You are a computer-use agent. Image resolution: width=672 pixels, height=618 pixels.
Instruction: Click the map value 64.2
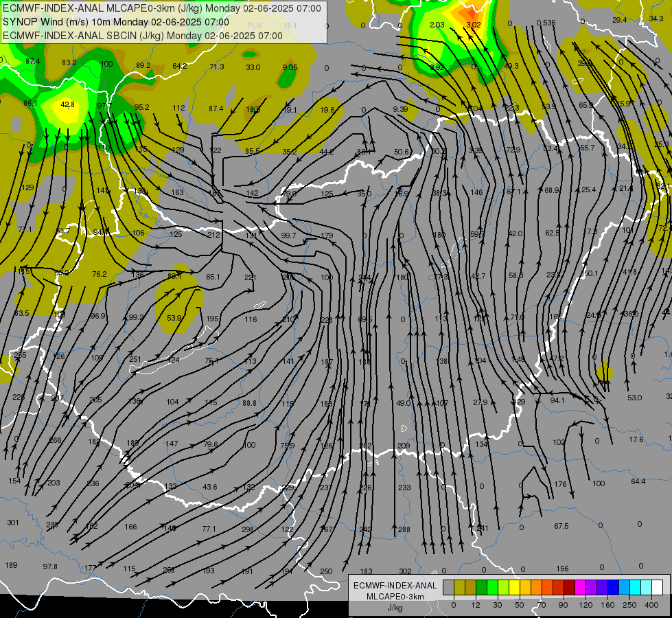180,66
